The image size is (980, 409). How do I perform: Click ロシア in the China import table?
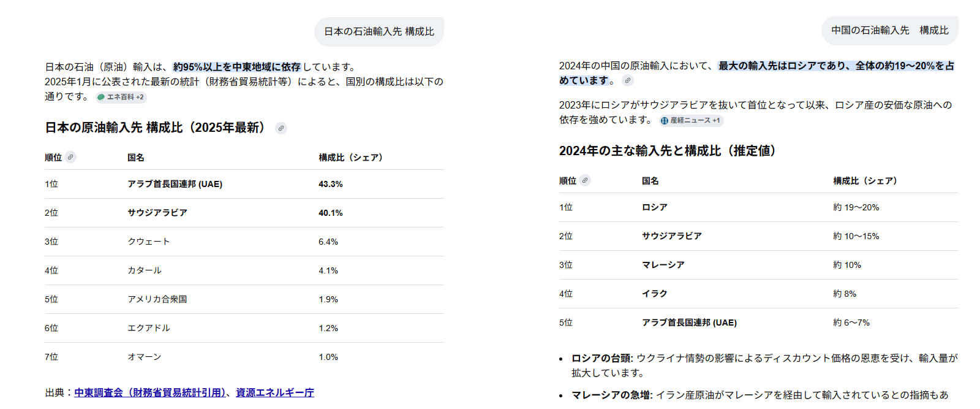(655, 207)
